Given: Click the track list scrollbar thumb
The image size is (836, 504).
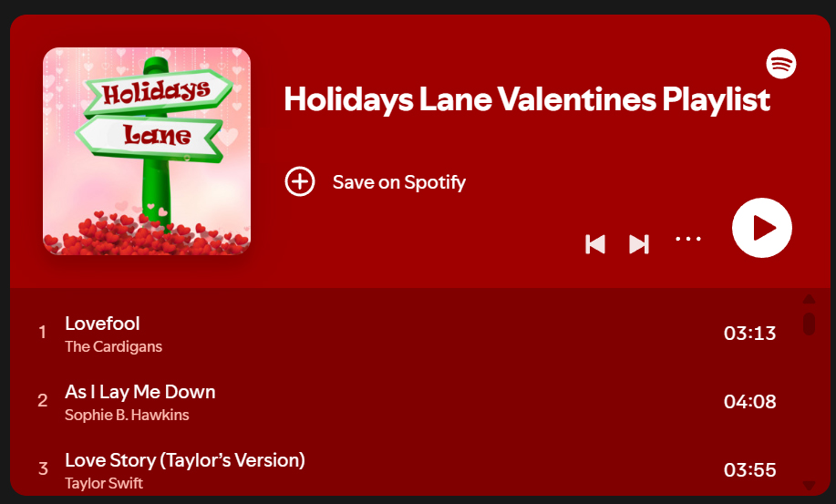Looking at the screenshot, I should click(809, 323).
